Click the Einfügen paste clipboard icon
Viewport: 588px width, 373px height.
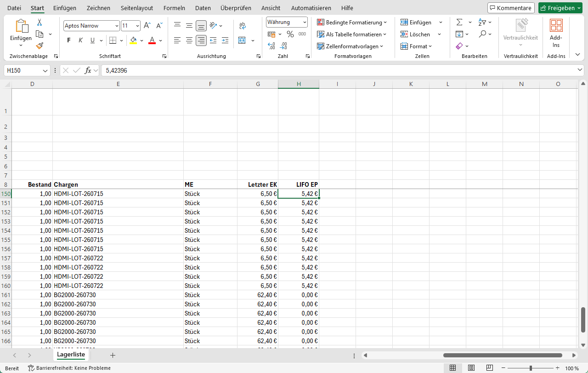point(21,26)
